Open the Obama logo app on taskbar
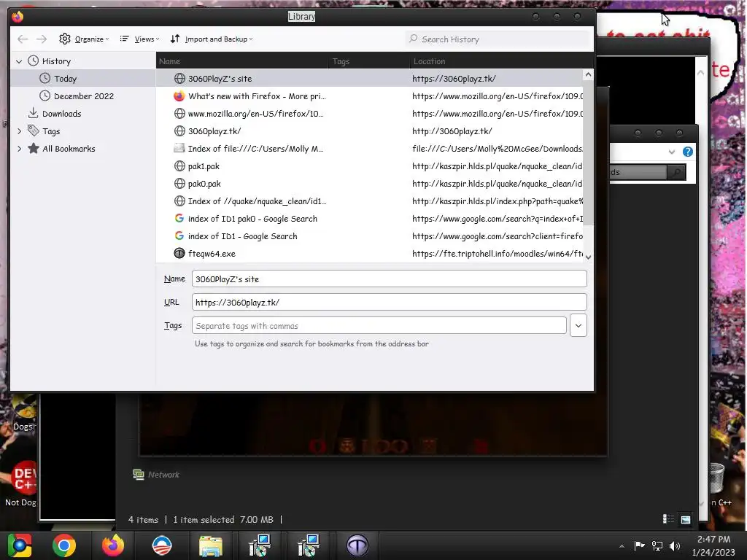The image size is (747, 560). [x=161, y=545]
